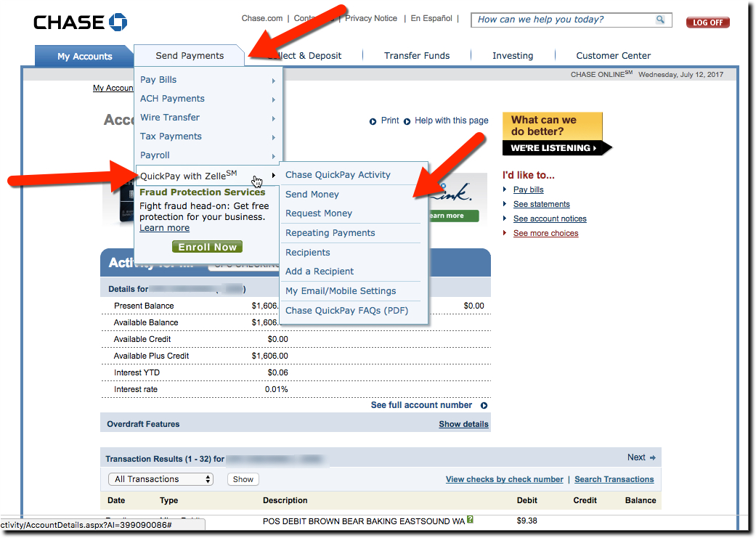756x538 pixels.
Task: Click the Enroll Now button
Action: pyautogui.click(x=207, y=246)
